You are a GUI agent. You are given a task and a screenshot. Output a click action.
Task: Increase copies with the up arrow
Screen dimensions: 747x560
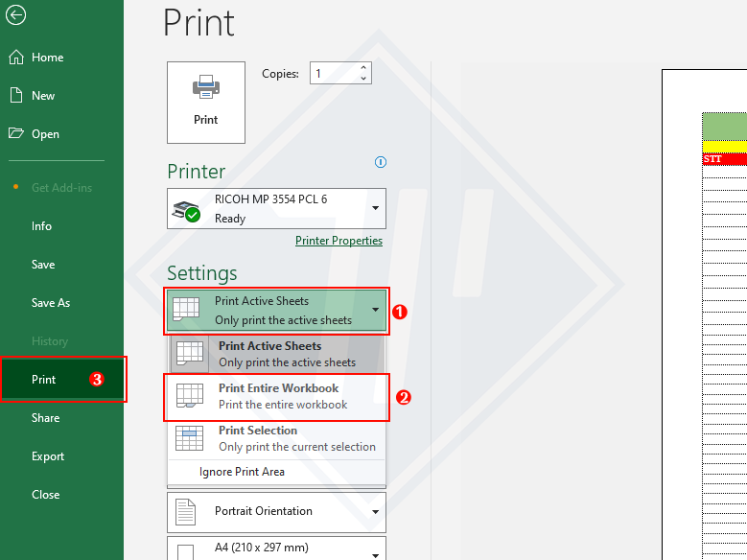pos(363,68)
